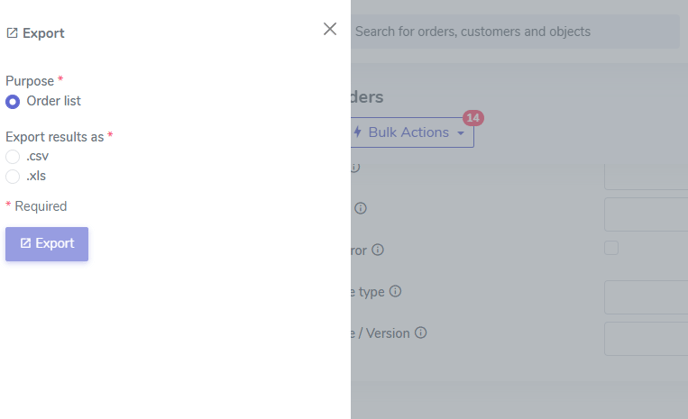Open the info icon next to "/ Version"
Image resolution: width=688 pixels, height=419 pixels.
[x=421, y=333]
